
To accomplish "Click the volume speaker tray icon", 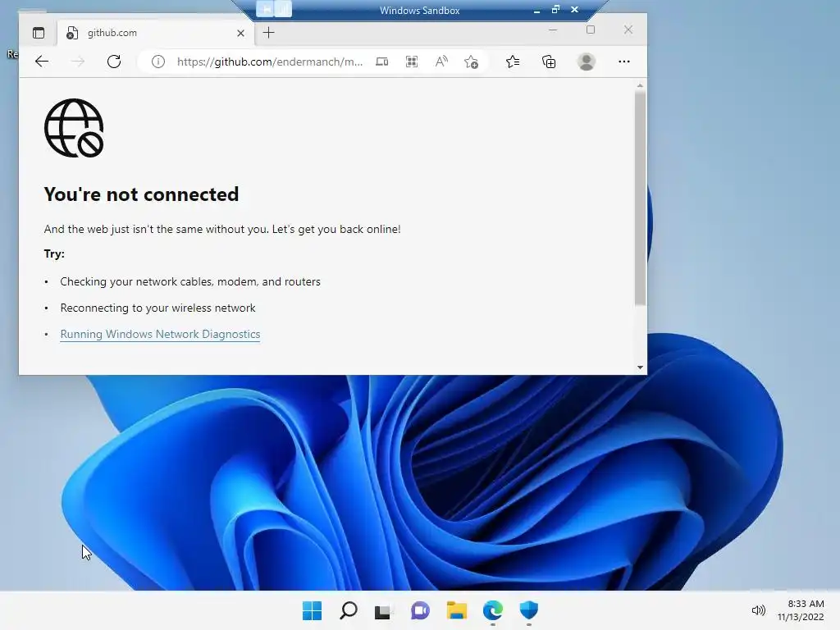I will coord(758,610).
